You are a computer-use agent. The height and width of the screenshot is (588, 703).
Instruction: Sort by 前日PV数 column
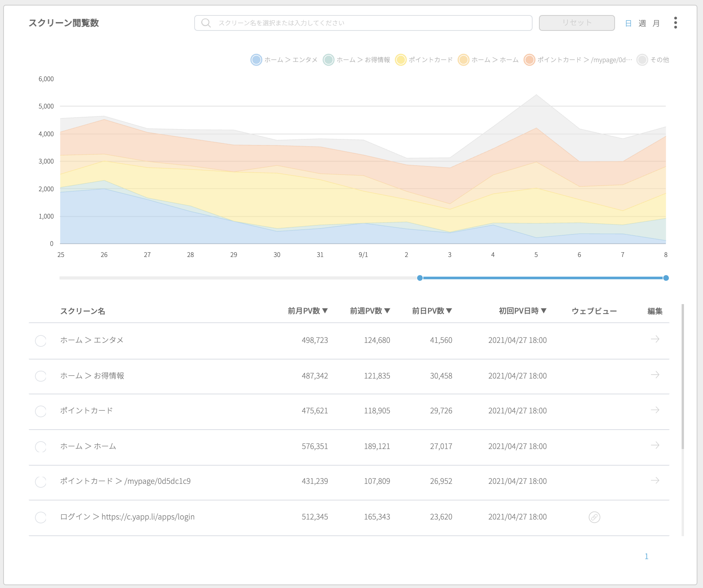coord(432,311)
